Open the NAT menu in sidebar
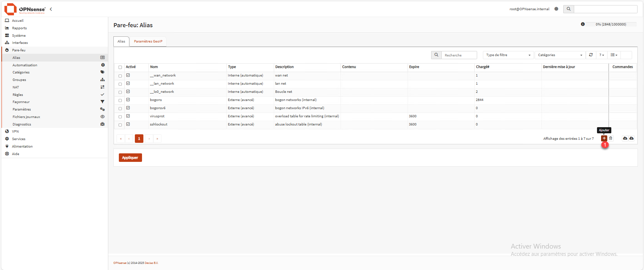644x270 pixels. pyautogui.click(x=16, y=87)
